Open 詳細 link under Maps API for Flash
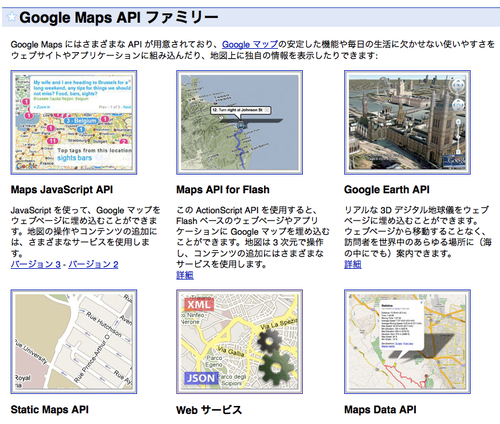The image size is (500, 424). click(185, 275)
